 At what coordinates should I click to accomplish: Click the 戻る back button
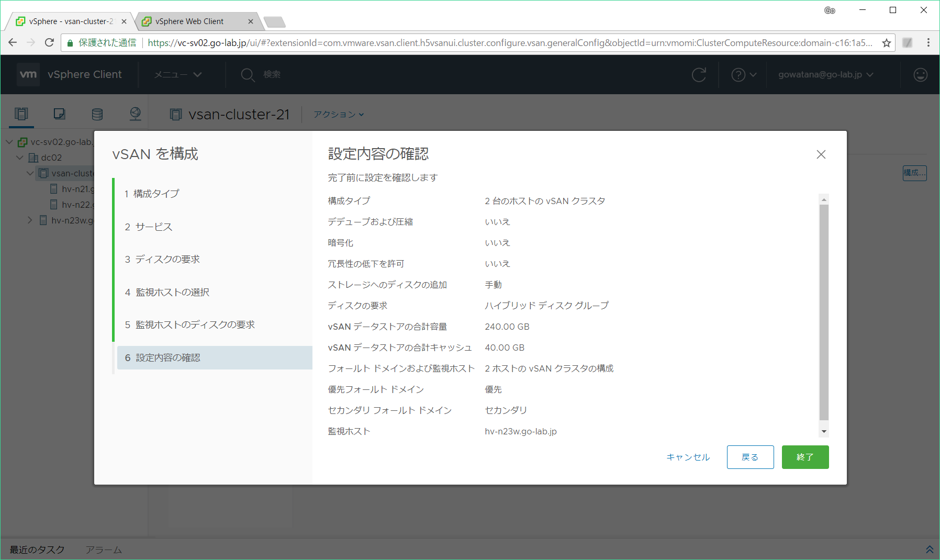pos(750,457)
